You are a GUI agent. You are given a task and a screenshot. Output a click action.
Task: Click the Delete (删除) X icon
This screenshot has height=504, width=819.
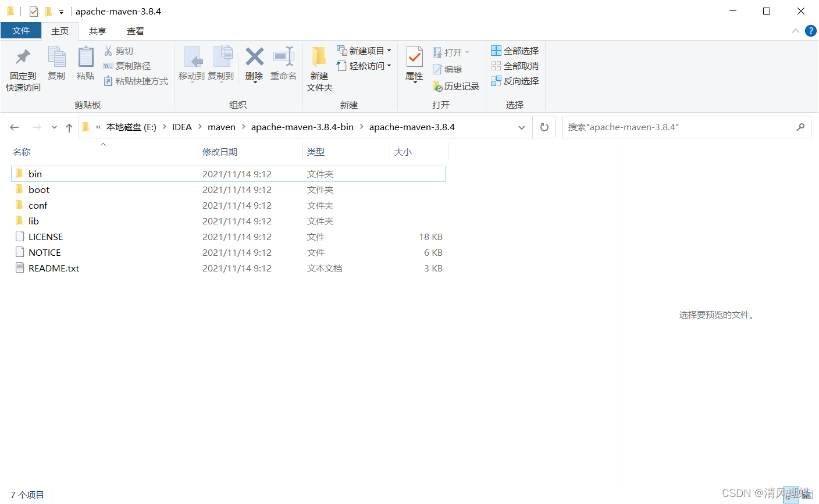(x=254, y=56)
